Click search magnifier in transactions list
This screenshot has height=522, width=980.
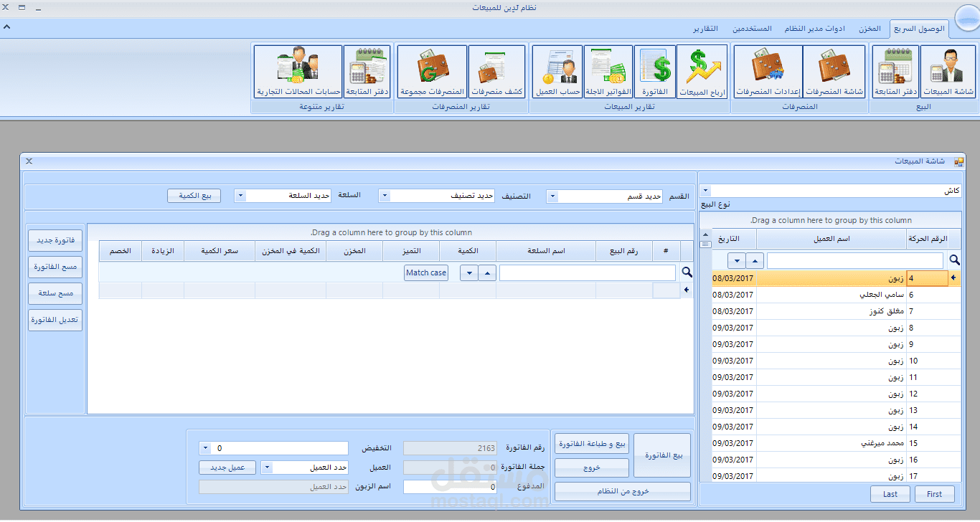click(955, 260)
